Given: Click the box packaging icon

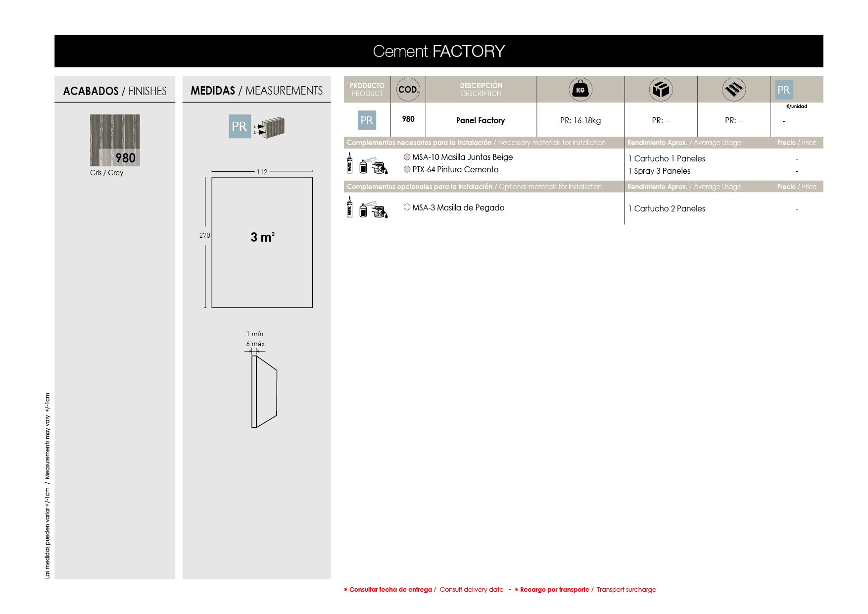Looking at the screenshot, I should 661,90.
